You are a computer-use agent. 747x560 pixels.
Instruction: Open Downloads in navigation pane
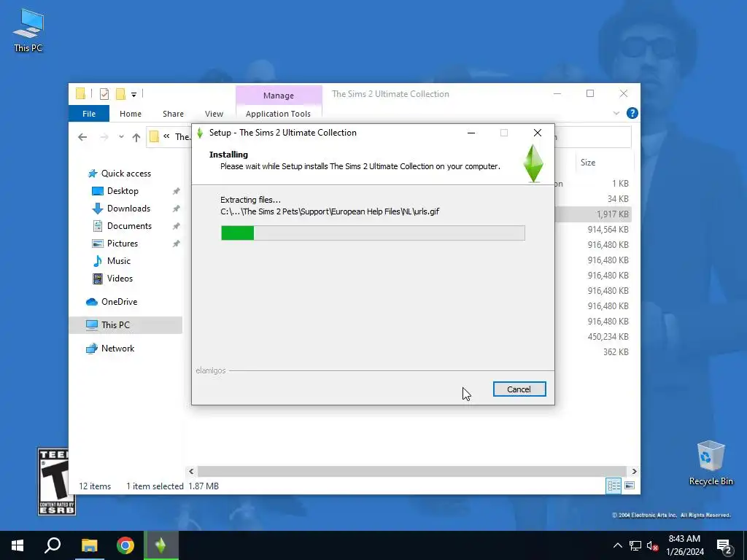tap(128, 209)
